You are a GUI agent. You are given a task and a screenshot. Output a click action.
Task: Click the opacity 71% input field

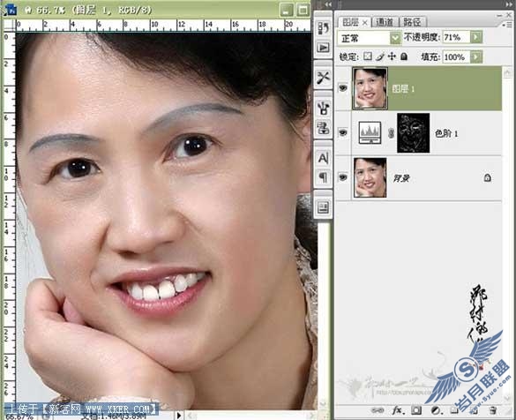456,37
